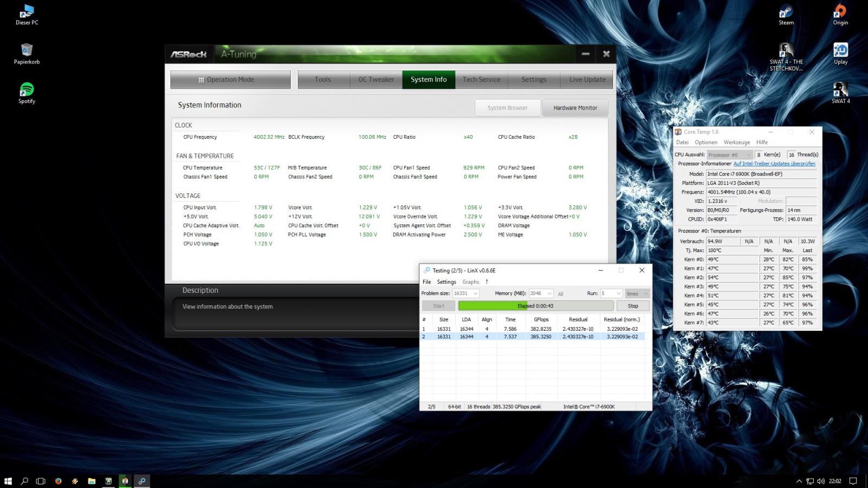Image resolution: width=868 pixels, height=488 pixels.
Task: Open the LinX File menu
Action: coord(427,282)
